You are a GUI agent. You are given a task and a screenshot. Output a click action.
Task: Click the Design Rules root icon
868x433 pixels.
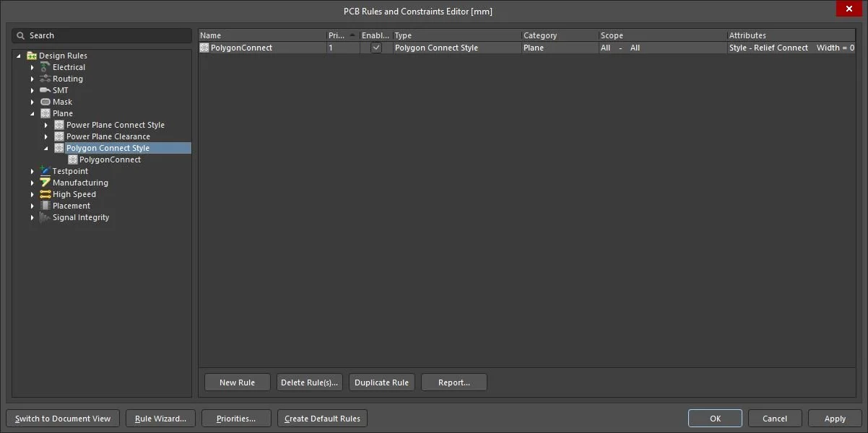pos(31,55)
